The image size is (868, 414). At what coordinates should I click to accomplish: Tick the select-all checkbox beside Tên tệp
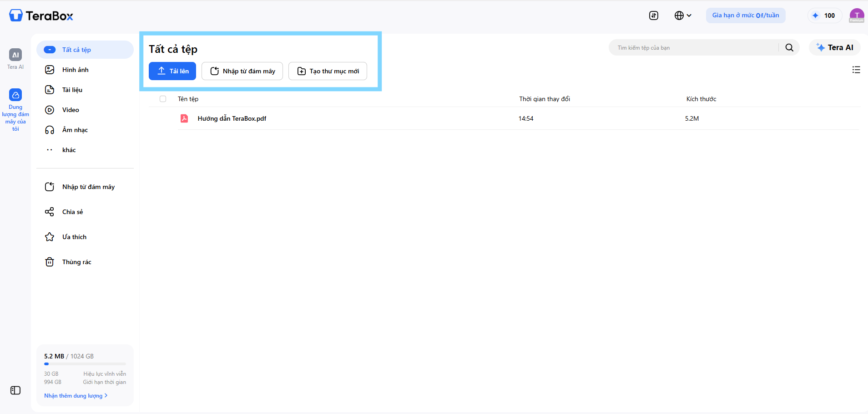pyautogui.click(x=163, y=99)
